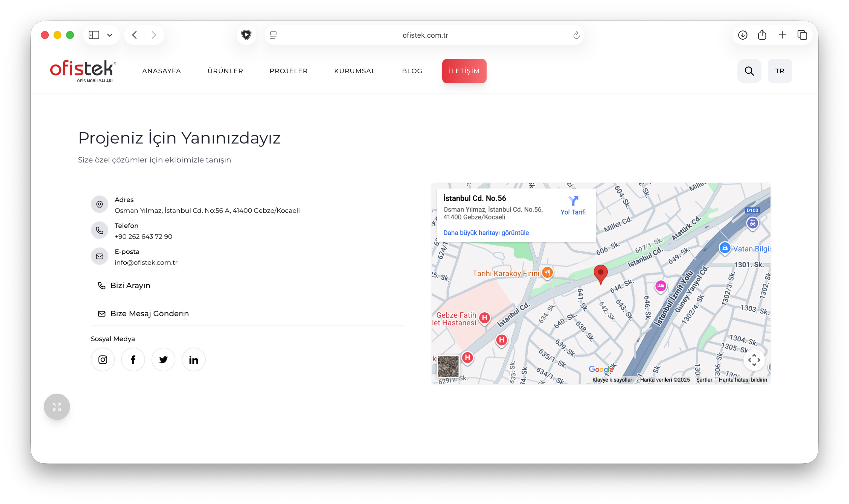Viewport: 849px width, 504px height.
Task: Click the ofistek.com.tr address bar
Action: [425, 35]
